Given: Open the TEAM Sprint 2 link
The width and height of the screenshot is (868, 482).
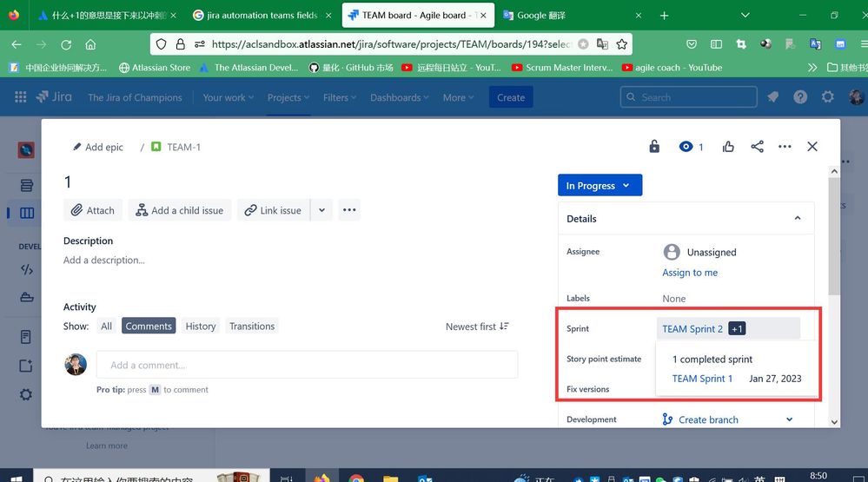Looking at the screenshot, I should click(692, 328).
